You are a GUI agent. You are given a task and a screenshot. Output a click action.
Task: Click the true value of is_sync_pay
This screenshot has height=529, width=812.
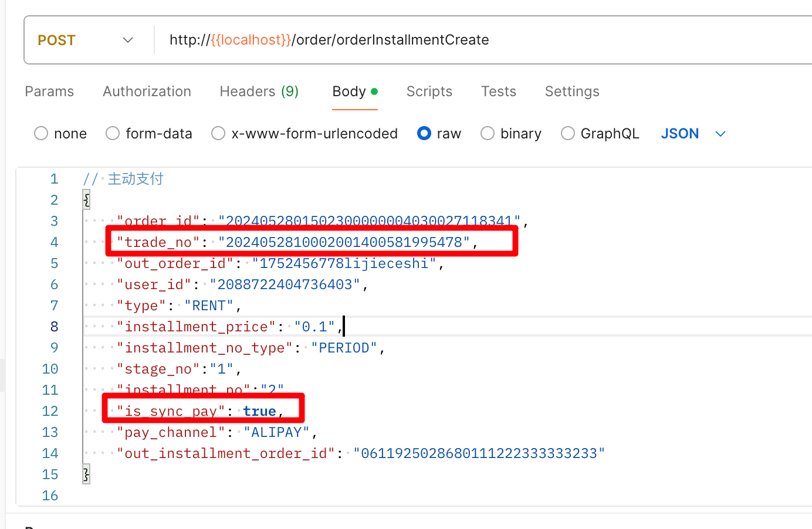259,411
